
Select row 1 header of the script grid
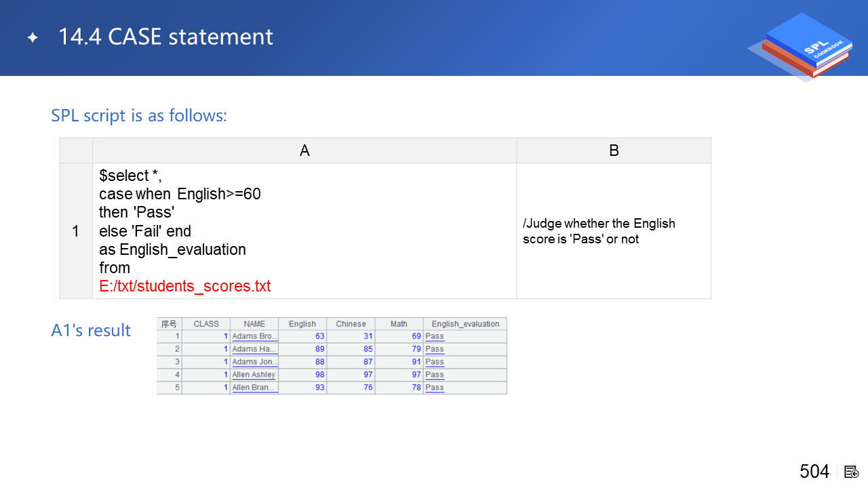pos(76,231)
